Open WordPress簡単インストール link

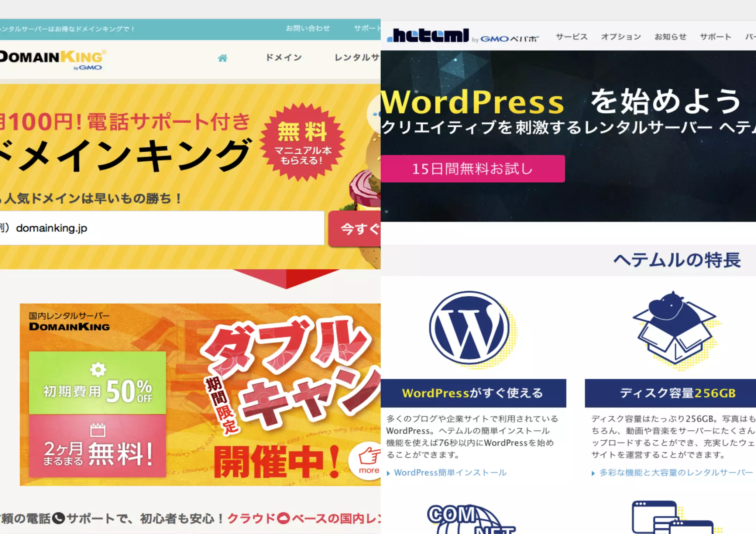pyautogui.click(x=450, y=473)
